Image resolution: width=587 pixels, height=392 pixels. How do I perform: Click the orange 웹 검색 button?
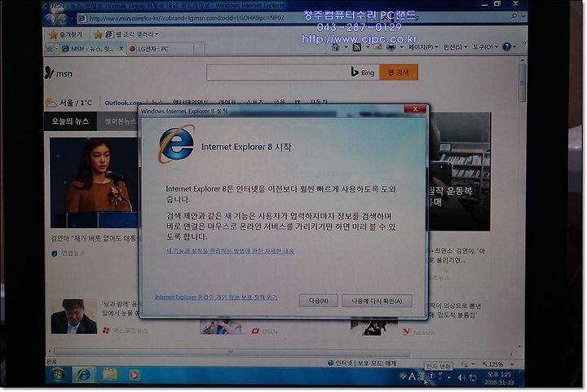tap(399, 73)
